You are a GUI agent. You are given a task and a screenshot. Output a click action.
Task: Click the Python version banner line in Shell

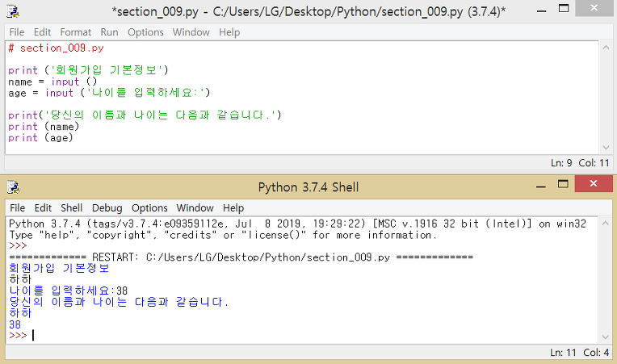click(x=297, y=224)
